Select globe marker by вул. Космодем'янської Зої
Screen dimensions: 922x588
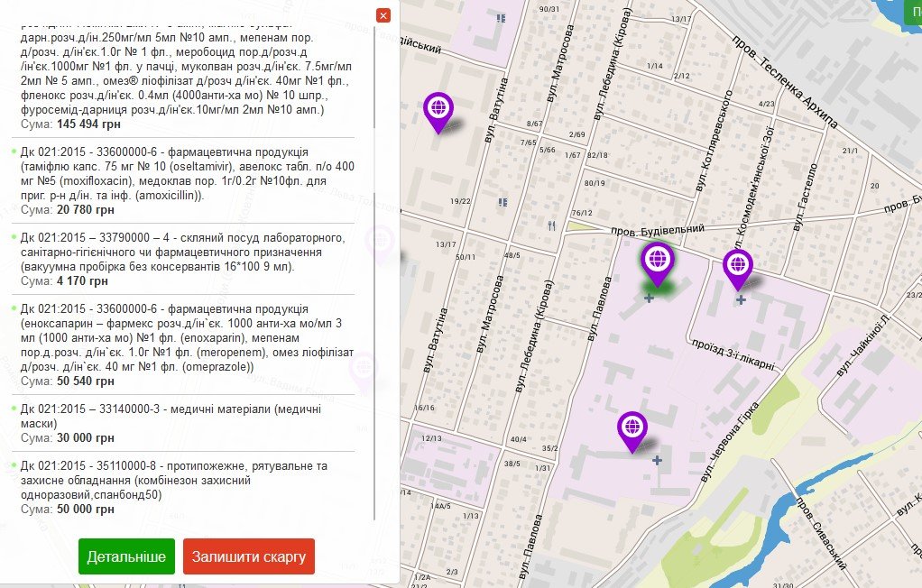(738, 266)
